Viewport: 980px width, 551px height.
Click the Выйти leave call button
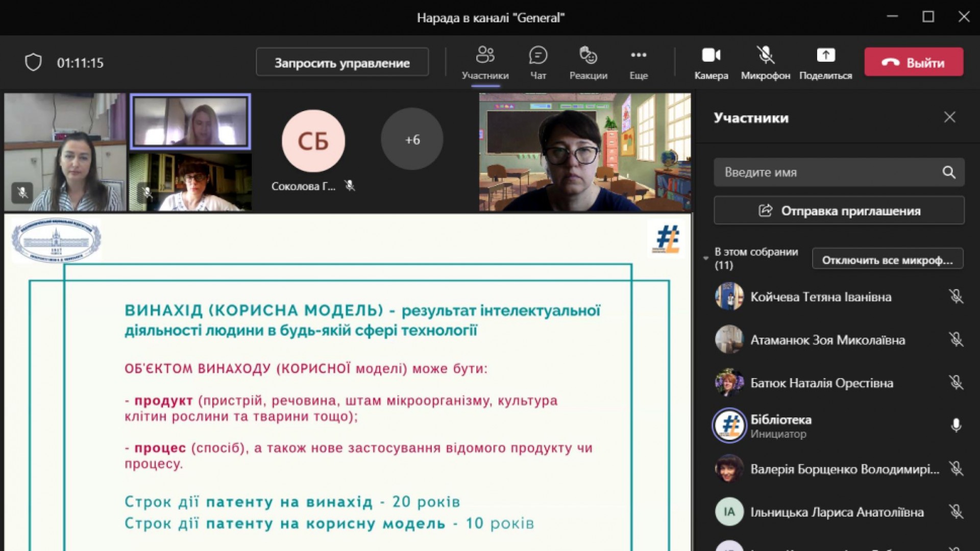point(914,62)
